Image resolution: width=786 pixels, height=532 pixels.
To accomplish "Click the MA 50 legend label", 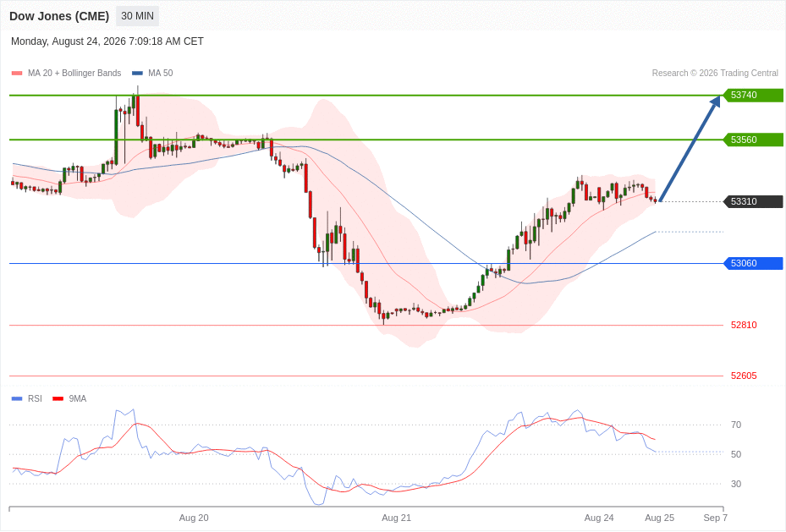I will (161, 73).
